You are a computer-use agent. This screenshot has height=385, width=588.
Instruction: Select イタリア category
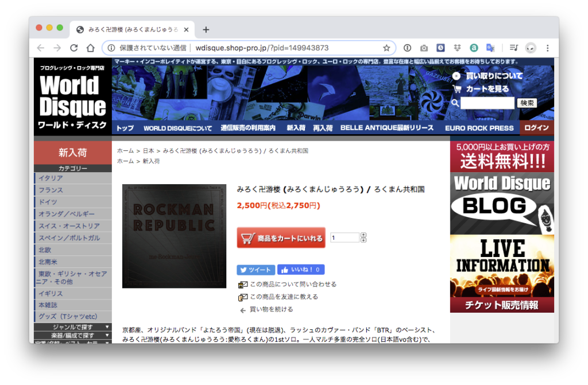click(x=73, y=178)
